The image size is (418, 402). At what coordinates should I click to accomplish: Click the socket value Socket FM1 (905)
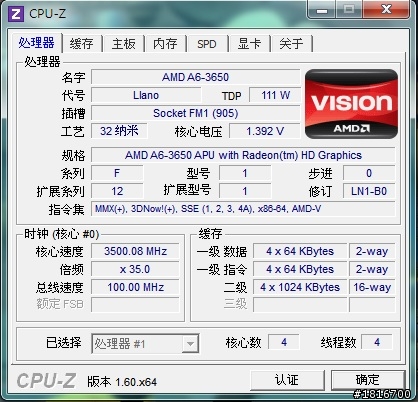click(x=196, y=113)
